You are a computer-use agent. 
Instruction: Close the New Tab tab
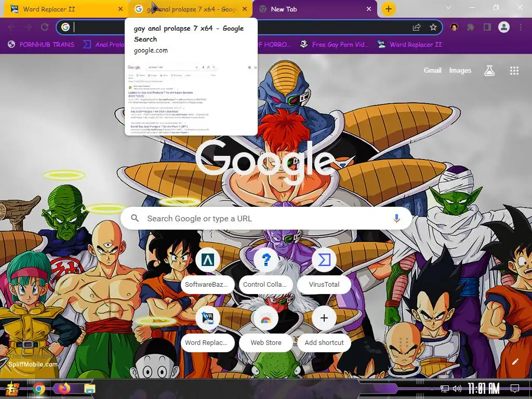(369, 9)
